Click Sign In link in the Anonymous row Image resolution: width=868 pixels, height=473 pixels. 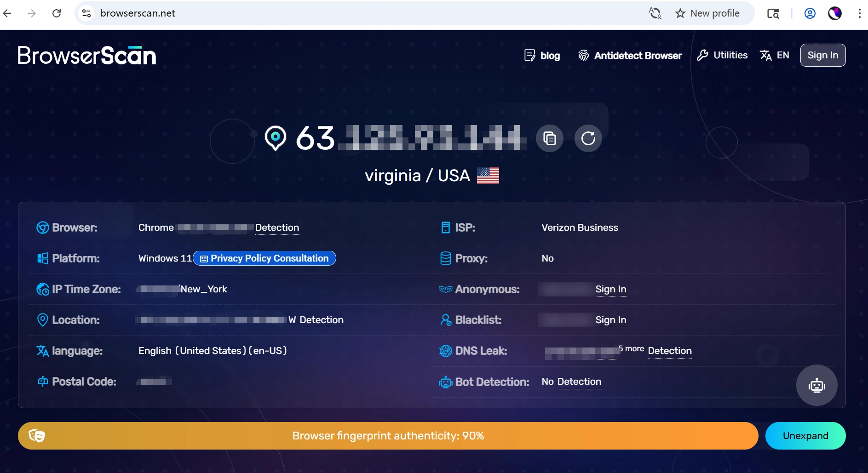tap(611, 289)
